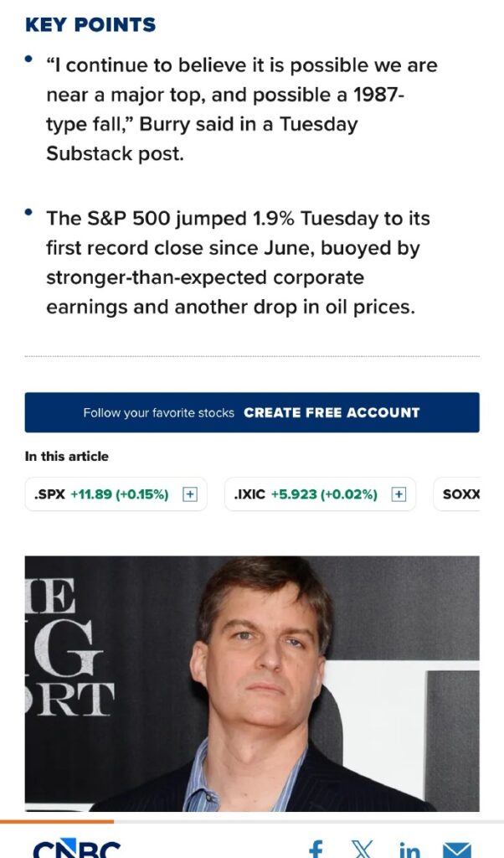The image size is (504, 858).
Task: Click the +11.89 (+0.15%) change value
Action: click(x=120, y=494)
